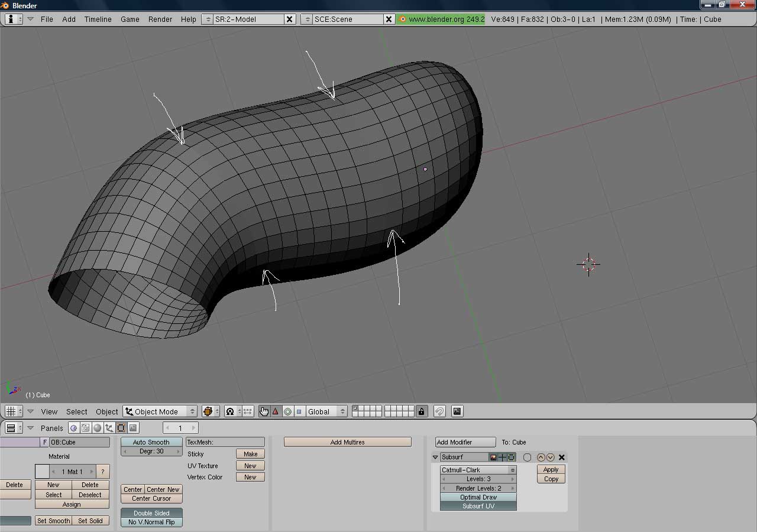Toggle the layer lock padlock
Screen dimensions: 757x532
421,411
